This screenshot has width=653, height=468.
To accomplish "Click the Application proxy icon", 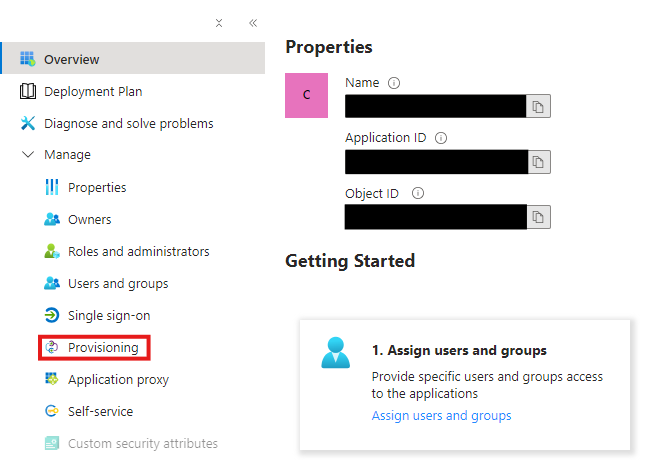I will (52, 379).
